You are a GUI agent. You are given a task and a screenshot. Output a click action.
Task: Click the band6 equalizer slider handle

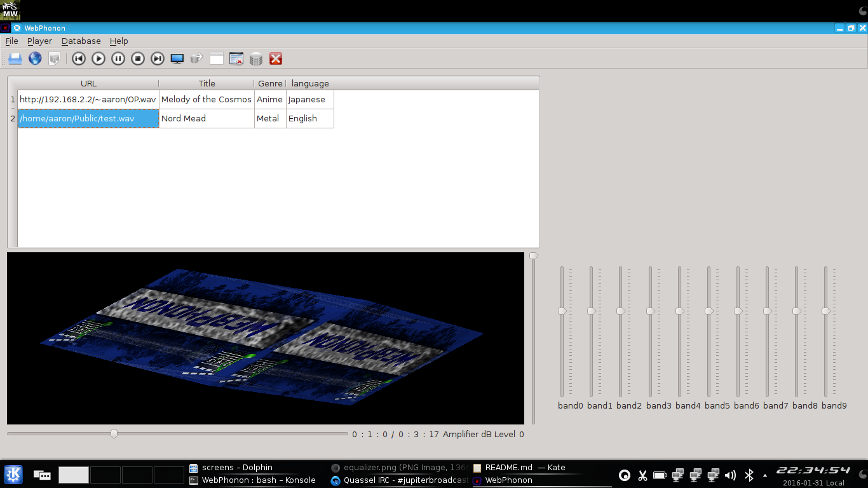tap(738, 311)
